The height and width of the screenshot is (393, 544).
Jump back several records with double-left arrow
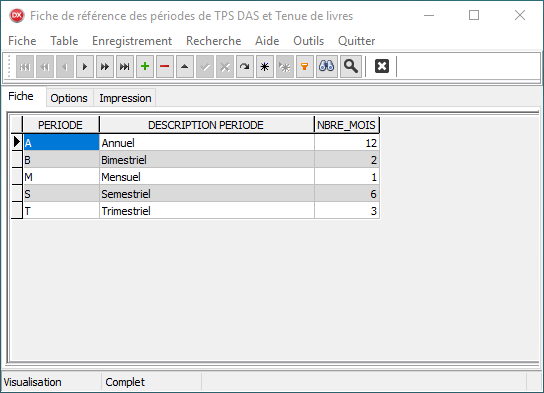coord(45,66)
